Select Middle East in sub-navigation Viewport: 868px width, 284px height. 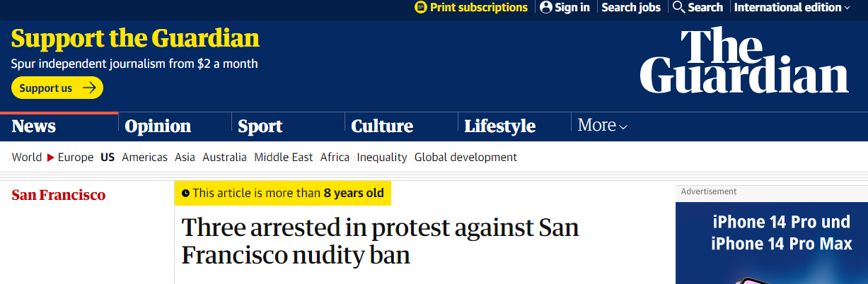283,158
